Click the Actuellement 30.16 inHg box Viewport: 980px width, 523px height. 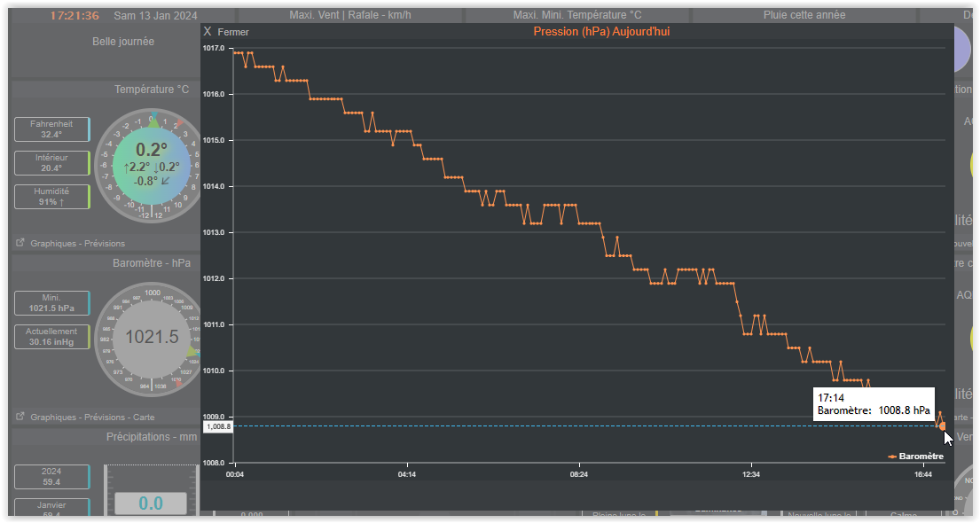(x=51, y=337)
